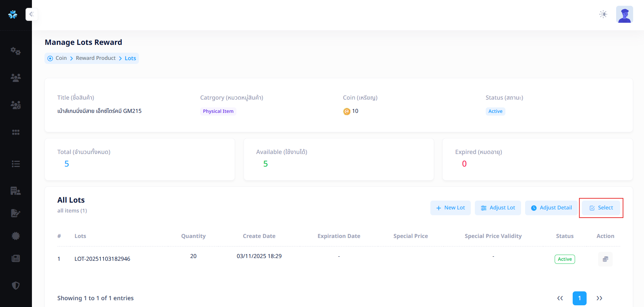Screen dimensions: 644x307
Task: Open the shield security icon in sidebar
Action: tap(16, 285)
